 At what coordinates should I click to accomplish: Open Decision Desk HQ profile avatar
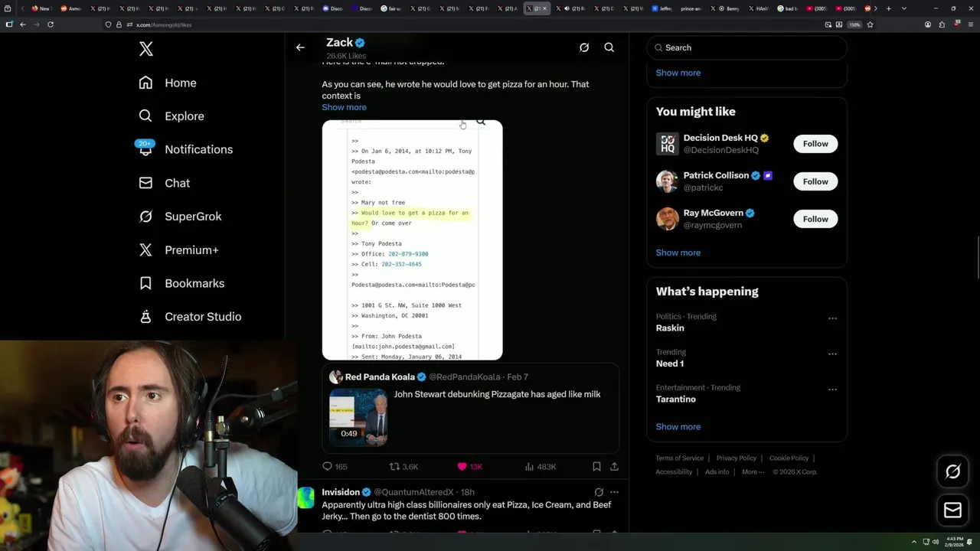[x=668, y=144]
